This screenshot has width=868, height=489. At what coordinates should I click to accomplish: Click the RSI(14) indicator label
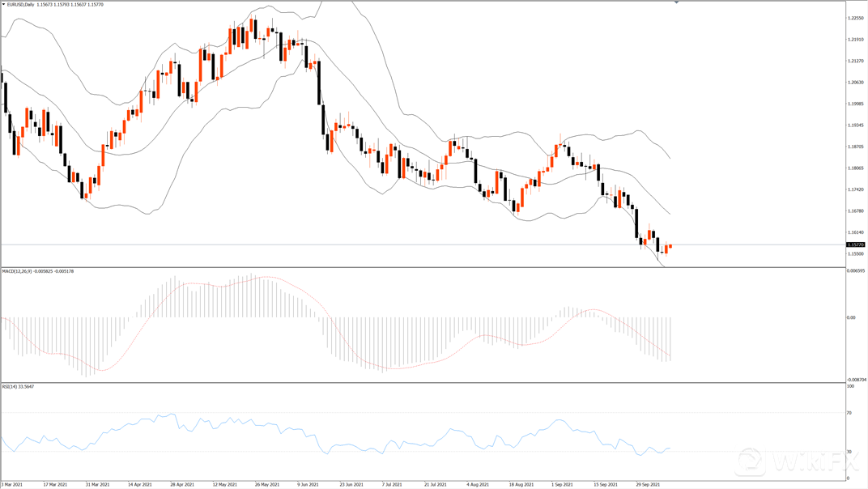[11, 387]
